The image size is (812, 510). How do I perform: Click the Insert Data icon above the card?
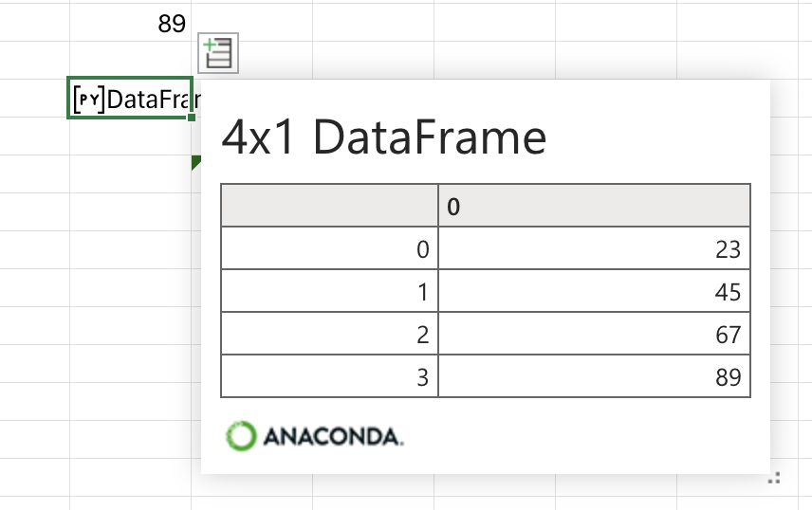tap(218, 53)
